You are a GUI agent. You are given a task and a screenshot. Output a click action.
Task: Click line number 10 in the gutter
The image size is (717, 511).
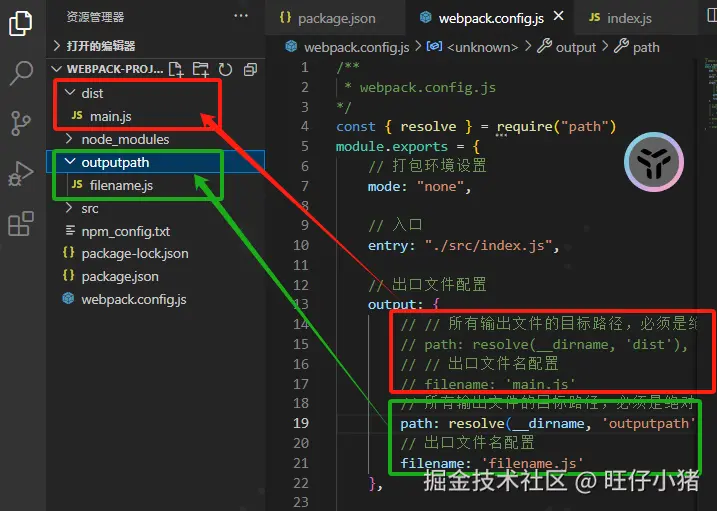pyautogui.click(x=301, y=245)
